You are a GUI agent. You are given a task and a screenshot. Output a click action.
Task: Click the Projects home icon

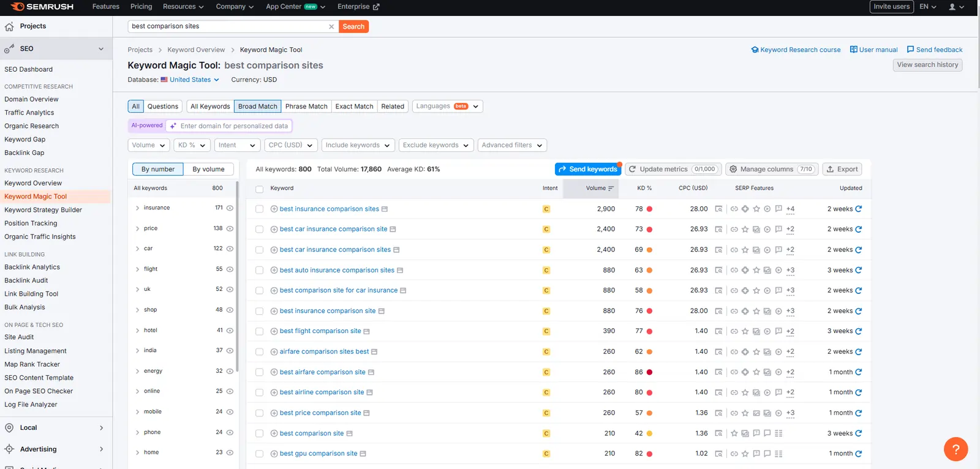[9, 26]
